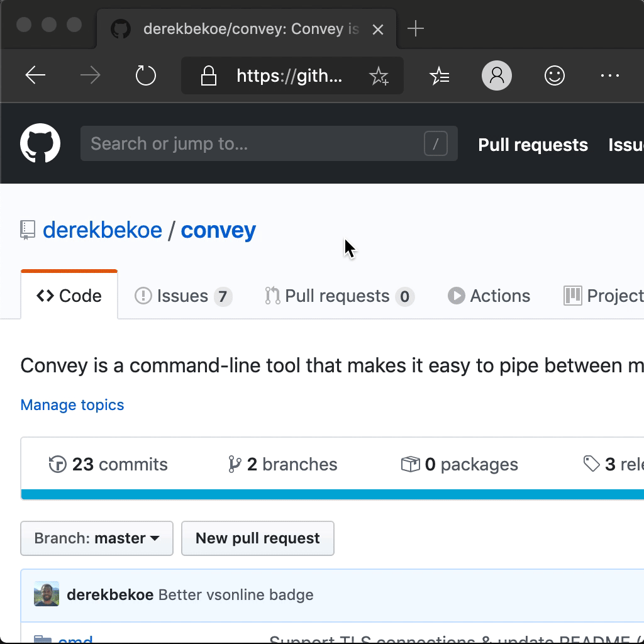Open the favorites list icon
Viewport: 644px width, 644px height.
439,76
